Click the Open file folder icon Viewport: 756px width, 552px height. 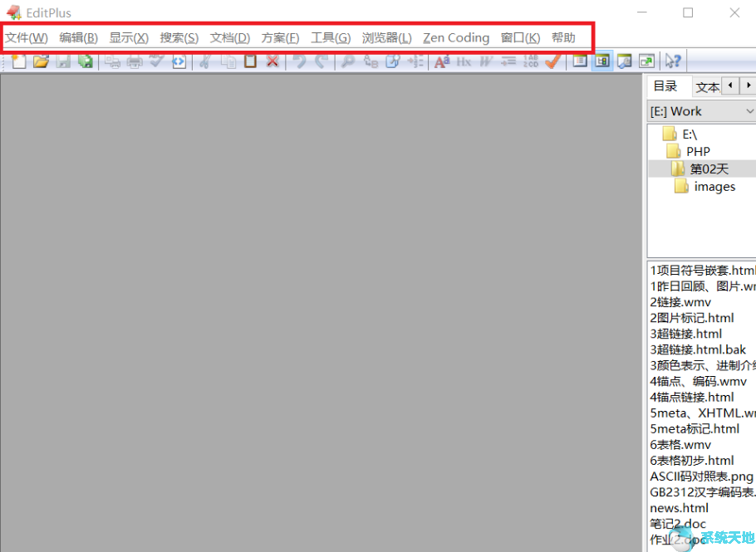pos(41,61)
